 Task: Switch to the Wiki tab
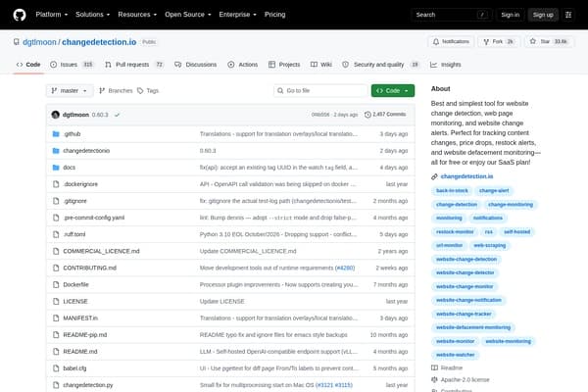coord(321,65)
